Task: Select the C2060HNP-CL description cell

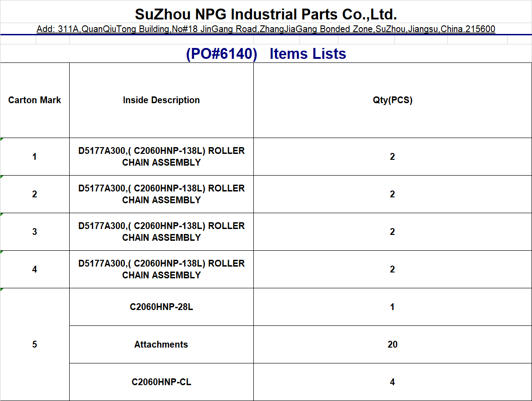Action: pyautogui.click(x=161, y=382)
